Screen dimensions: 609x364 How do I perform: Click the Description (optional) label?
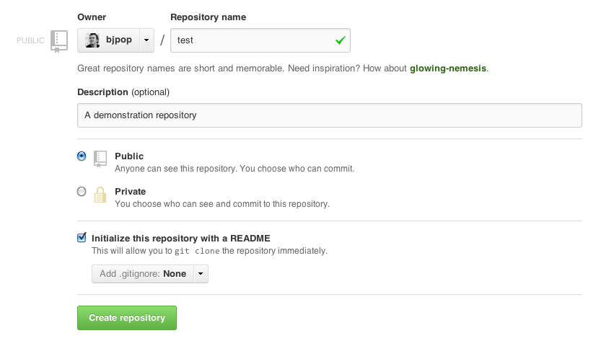tap(123, 92)
